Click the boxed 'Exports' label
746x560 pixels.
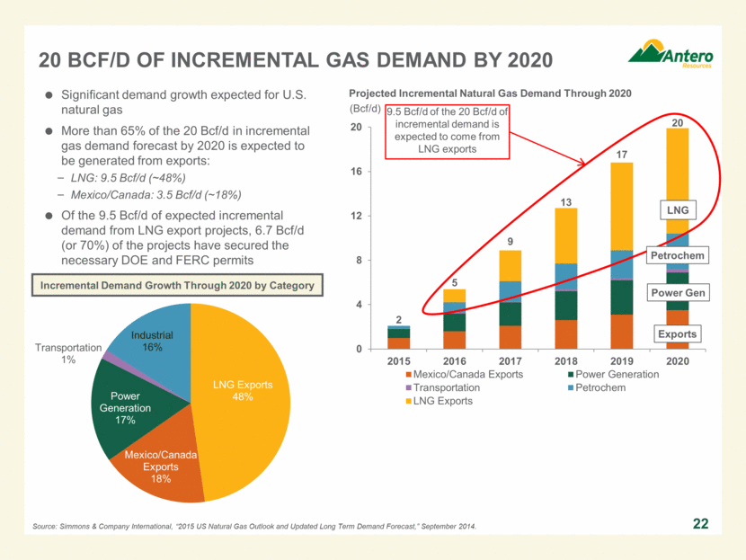tap(678, 334)
